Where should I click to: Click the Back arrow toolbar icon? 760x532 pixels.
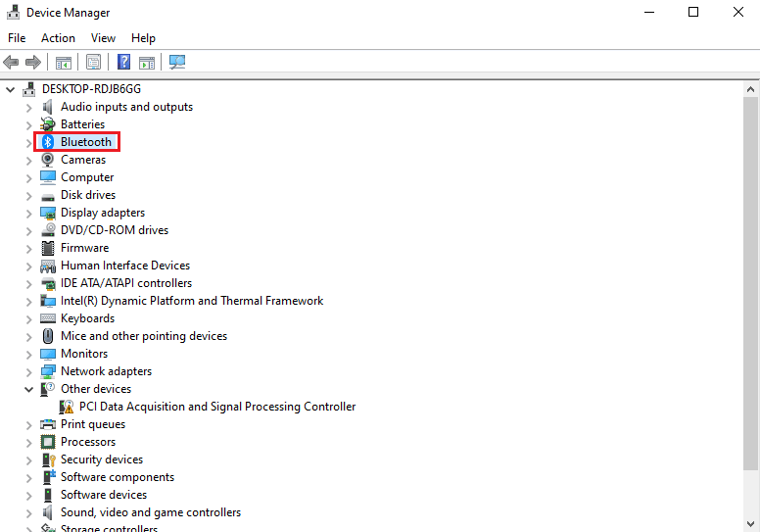click(11, 62)
